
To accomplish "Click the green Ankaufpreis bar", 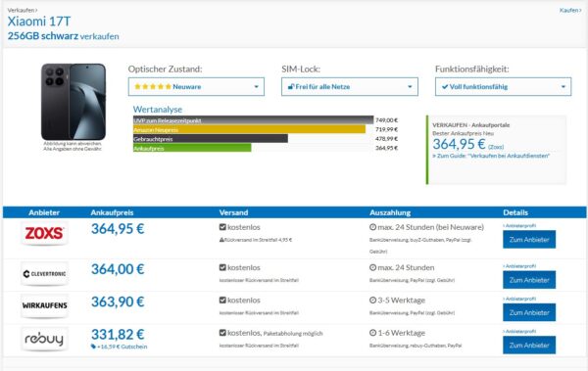I will pyautogui.click(x=192, y=148).
